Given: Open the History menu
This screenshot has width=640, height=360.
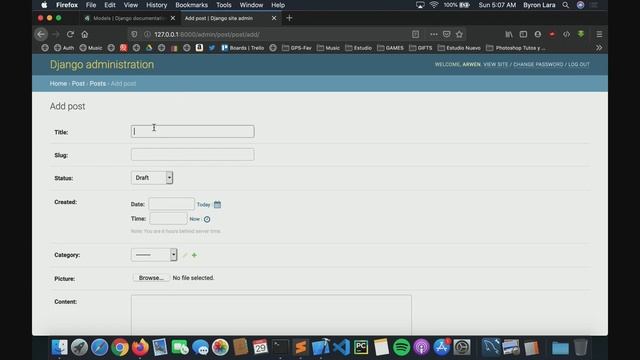Looking at the screenshot, I should point(156,5).
